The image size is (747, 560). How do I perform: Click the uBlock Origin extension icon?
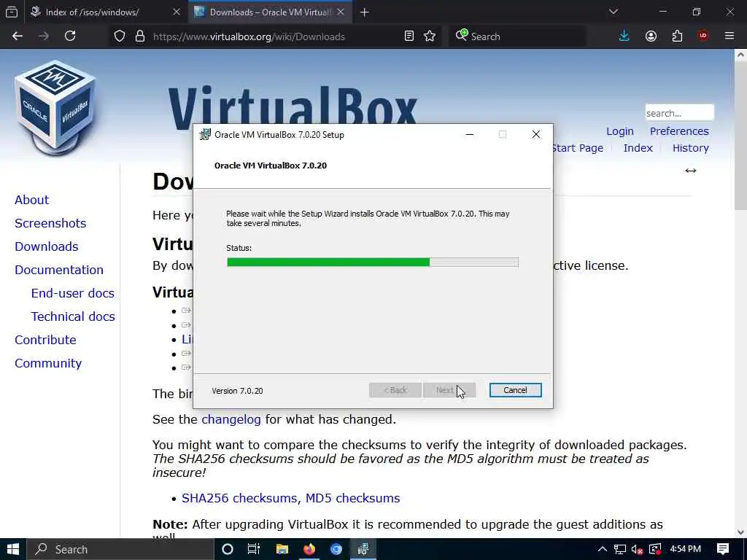click(703, 36)
